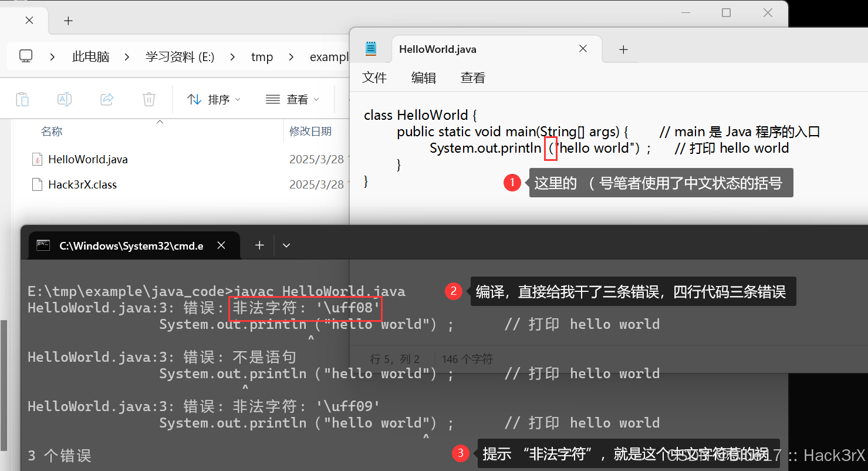Screen dimensions: 868x471
Task: Click the 名称 column header to sort files
Action: 52,130
